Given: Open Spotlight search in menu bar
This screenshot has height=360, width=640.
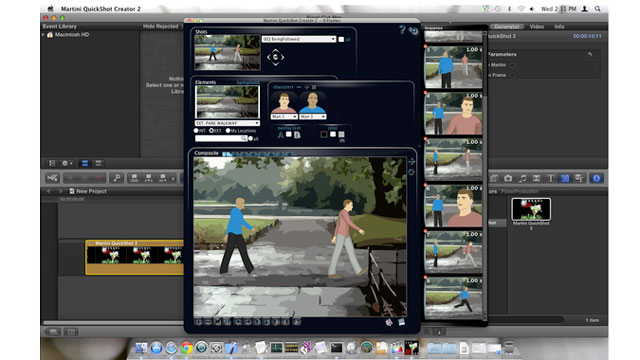Looking at the screenshot, I should point(598,9).
